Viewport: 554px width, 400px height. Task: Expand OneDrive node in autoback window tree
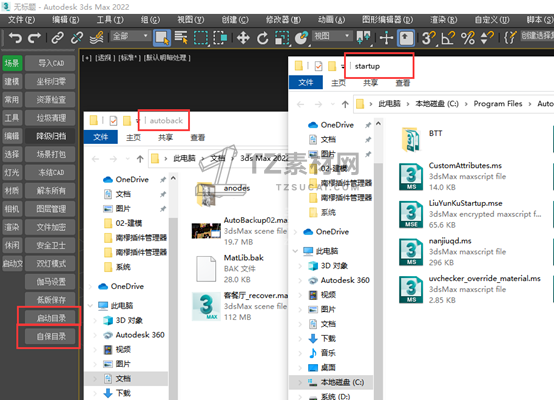tap(90, 286)
